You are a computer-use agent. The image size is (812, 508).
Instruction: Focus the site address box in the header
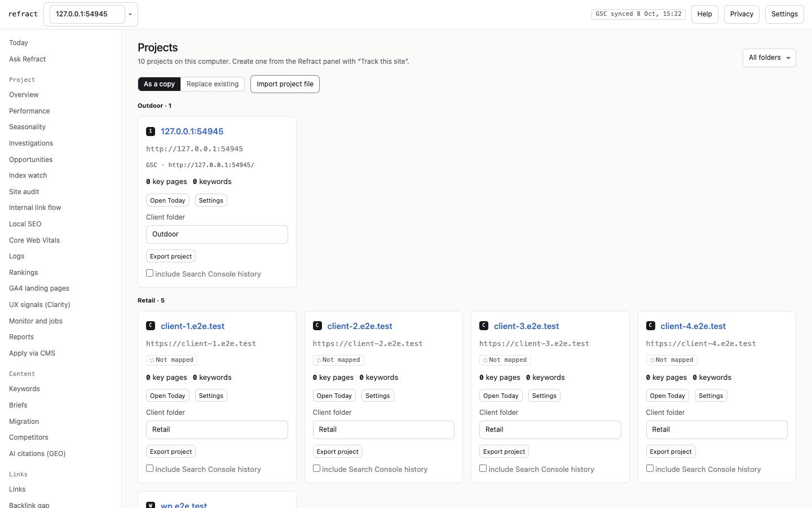(87, 14)
